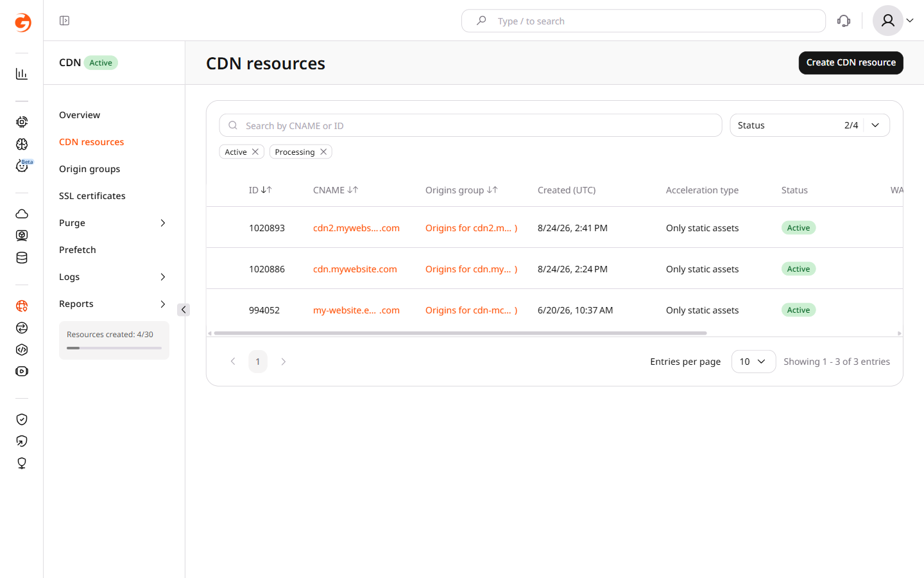Click the horizontal table scrollbar
The image size is (924, 578).
460,333
